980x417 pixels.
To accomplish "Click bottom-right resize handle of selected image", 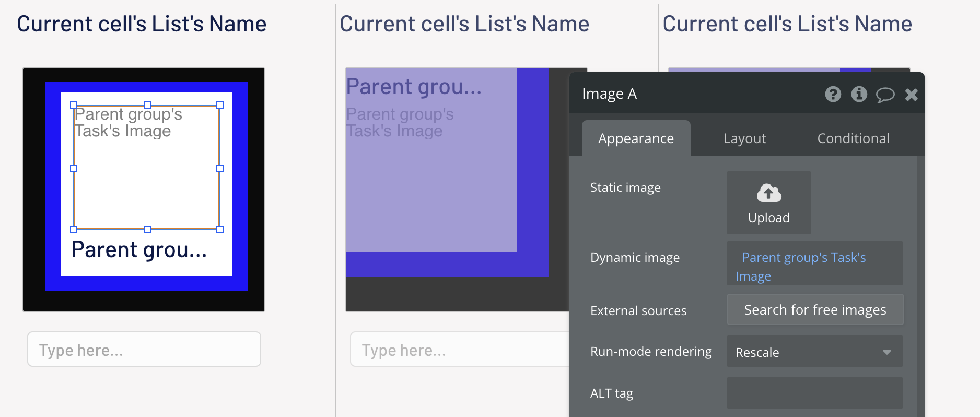I will tap(220, 229).
